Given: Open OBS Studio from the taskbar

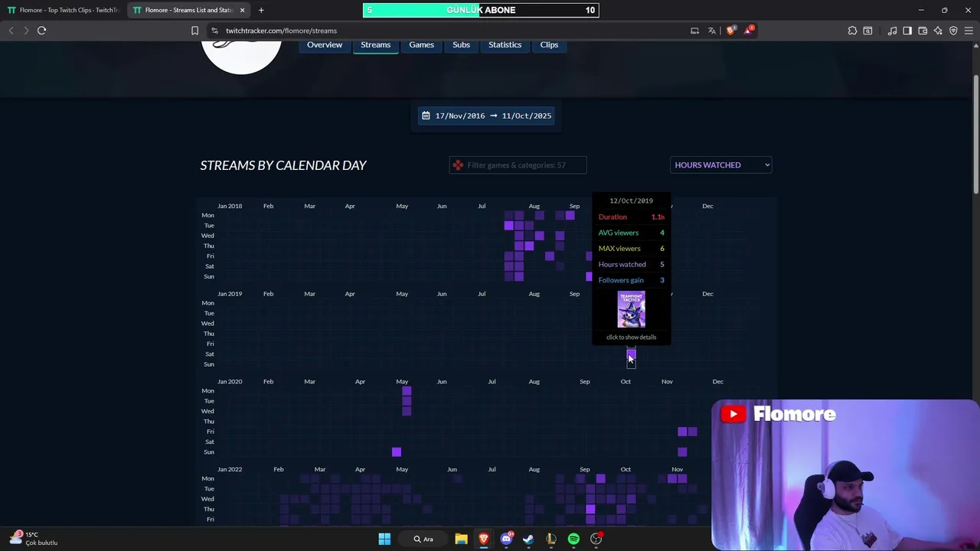Looking at the screenshot, I should click(596, 539).
